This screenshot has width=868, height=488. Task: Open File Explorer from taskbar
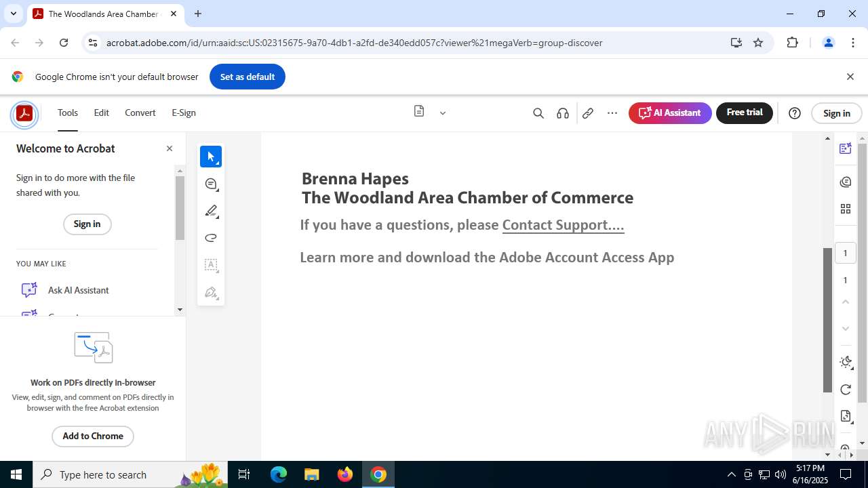[311, 474]
